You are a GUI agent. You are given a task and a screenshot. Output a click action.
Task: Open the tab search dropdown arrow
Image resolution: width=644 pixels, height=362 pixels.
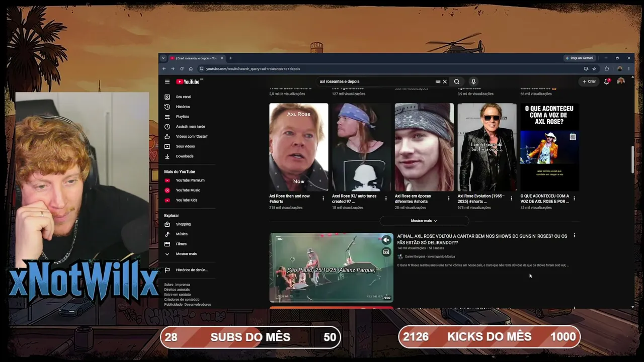point(163,58)
